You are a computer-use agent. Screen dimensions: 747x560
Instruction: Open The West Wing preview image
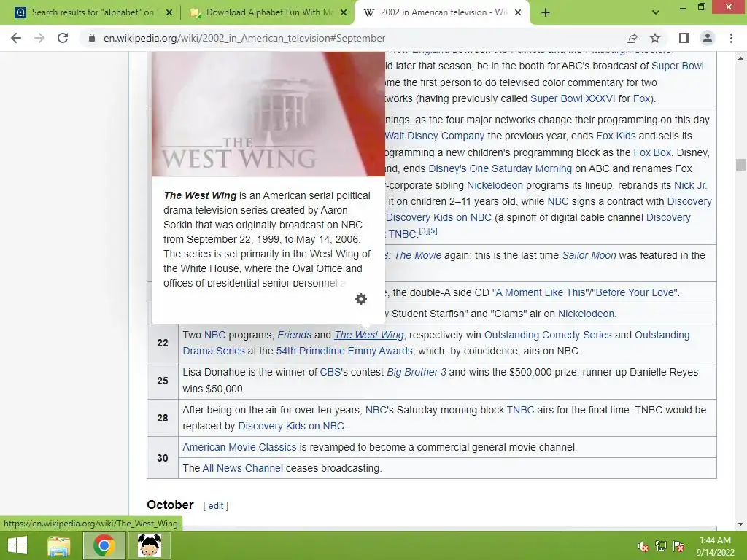coord(268,114)
